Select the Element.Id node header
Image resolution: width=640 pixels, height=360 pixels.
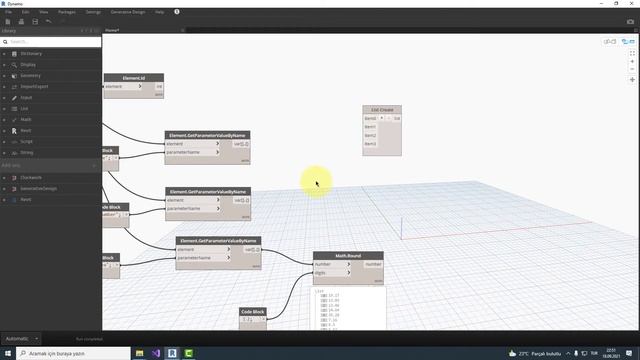point(134,78)
